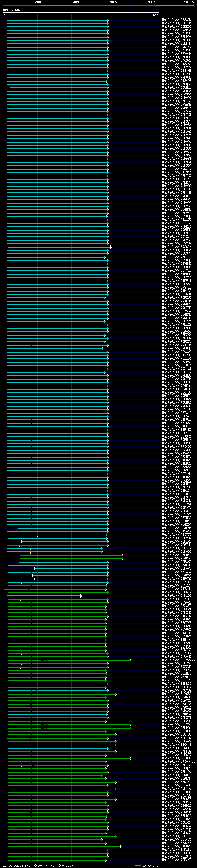197x868 pixels.
Task: Click the purple ~60% identity legend segment
Action: 98,6
